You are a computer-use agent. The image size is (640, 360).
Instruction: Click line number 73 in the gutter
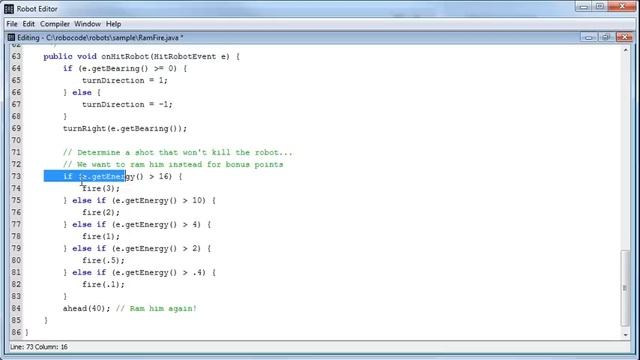16,176
